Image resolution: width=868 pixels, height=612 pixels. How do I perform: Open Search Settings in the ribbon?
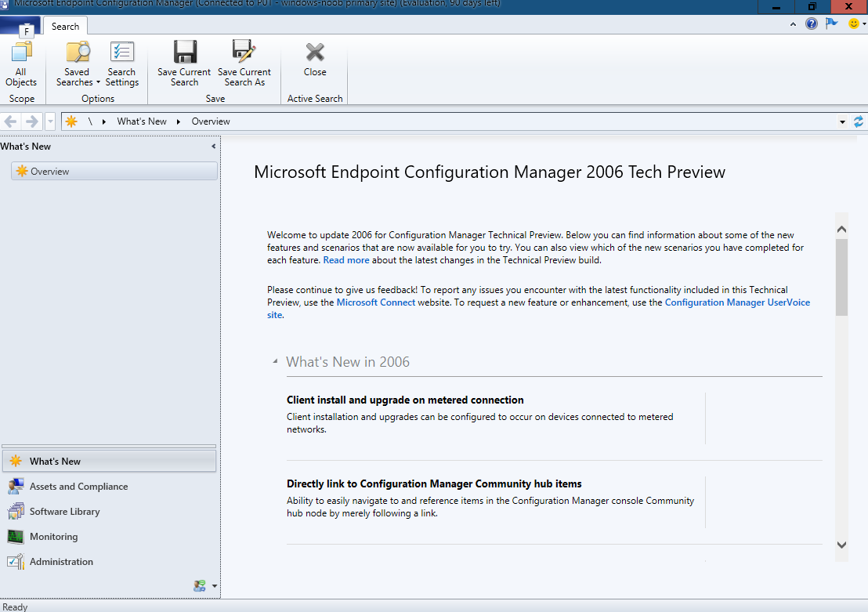pos(121,63)
